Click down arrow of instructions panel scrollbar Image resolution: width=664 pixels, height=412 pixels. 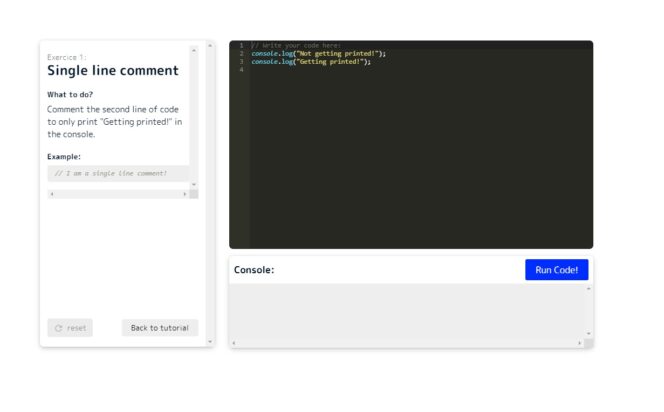pos(209,342)
